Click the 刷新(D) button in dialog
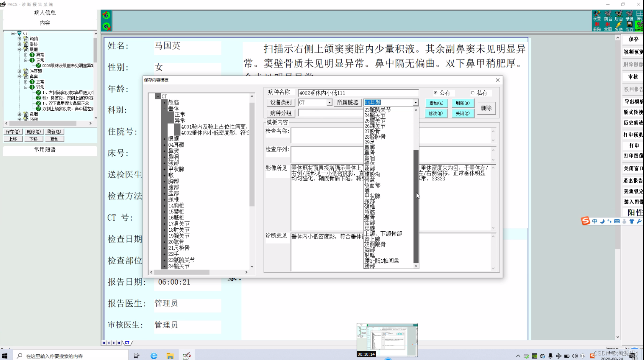This screenshot has width=644, height=360. coord(463,103)
